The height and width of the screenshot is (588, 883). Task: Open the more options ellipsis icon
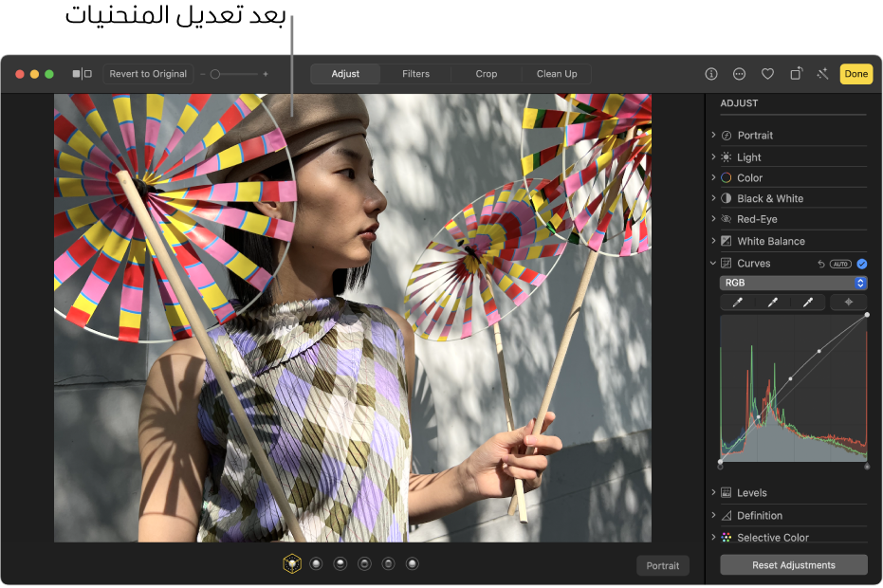[x=737, y=73]
